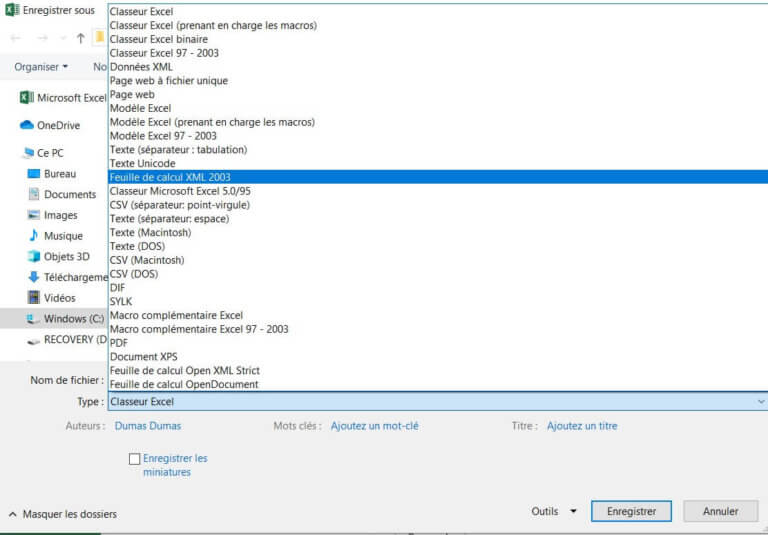Click the Enregistrer button

pyautogui.click(x=631, y=511)
